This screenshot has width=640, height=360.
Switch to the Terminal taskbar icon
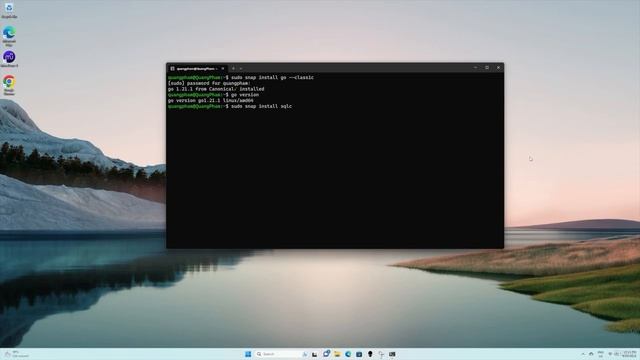pyautogui.click(x=392, y=354)
